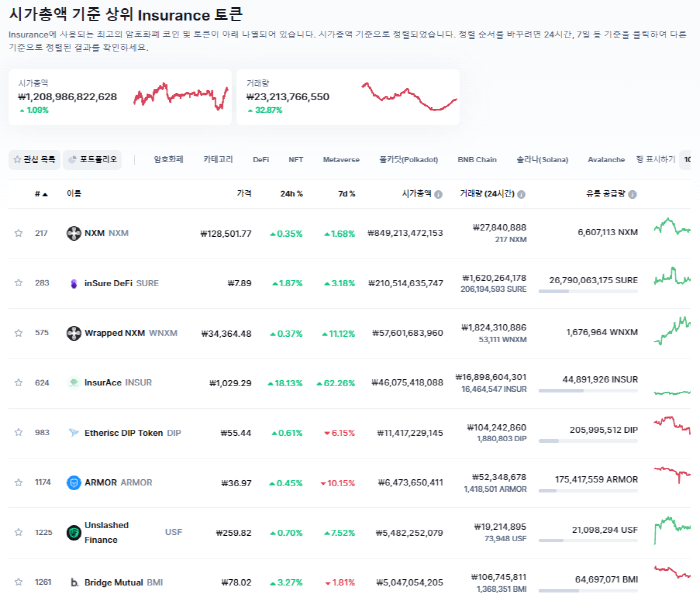The image size is (700, 596).
Task: Open InsurAce volume ₩16,898,604,301
Action: (x=491, y=377)
